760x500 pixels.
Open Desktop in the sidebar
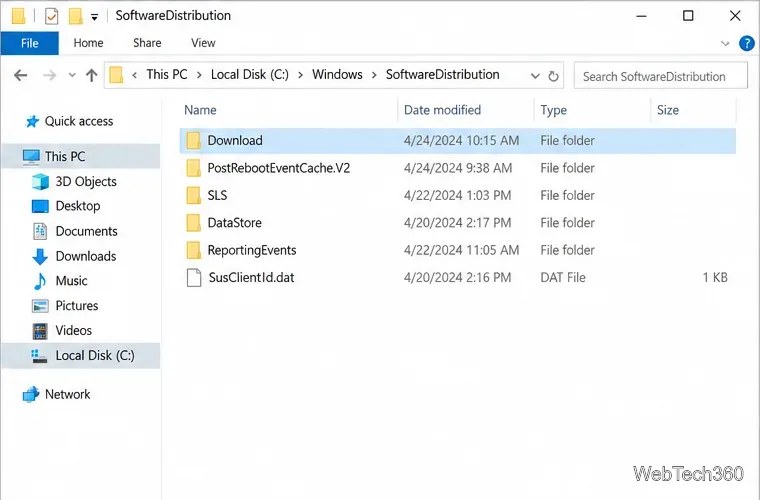click(x=78, y=206)
